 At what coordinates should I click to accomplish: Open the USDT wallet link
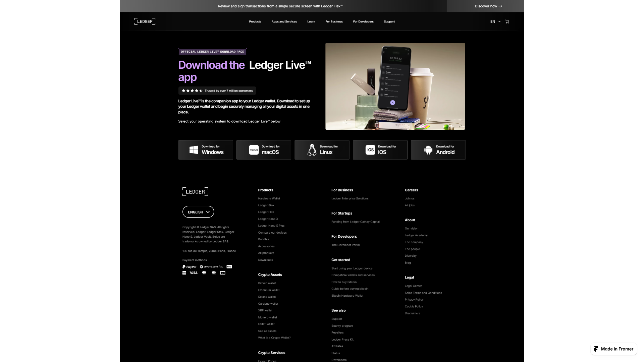click(266, 324)
